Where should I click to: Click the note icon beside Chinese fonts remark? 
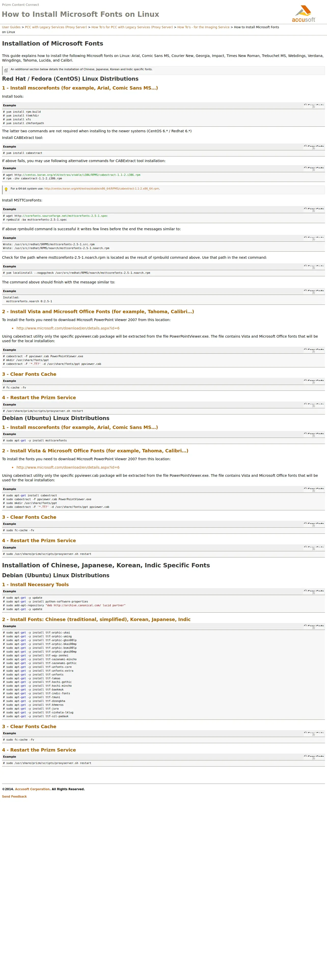tap(6, 70)
